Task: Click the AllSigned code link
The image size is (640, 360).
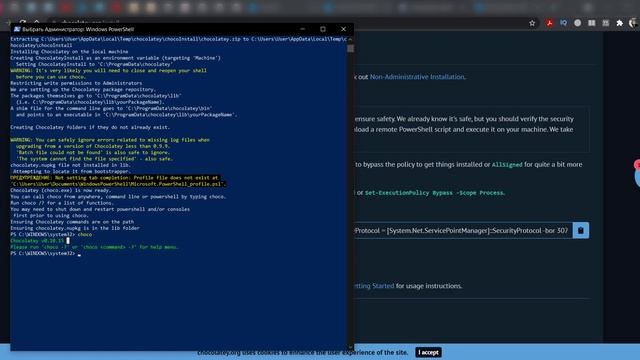Action: click(x=507, y=164)
